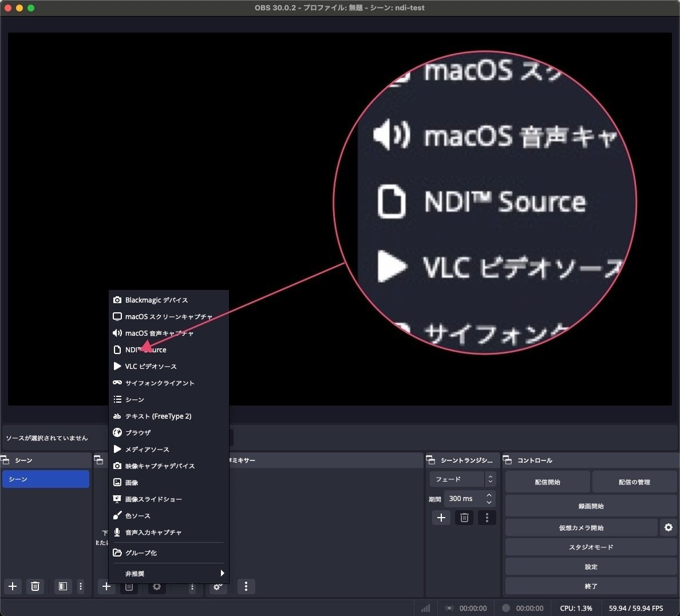Choose テキスト (FreeType 2) from the menu

(x=159, y=416)
